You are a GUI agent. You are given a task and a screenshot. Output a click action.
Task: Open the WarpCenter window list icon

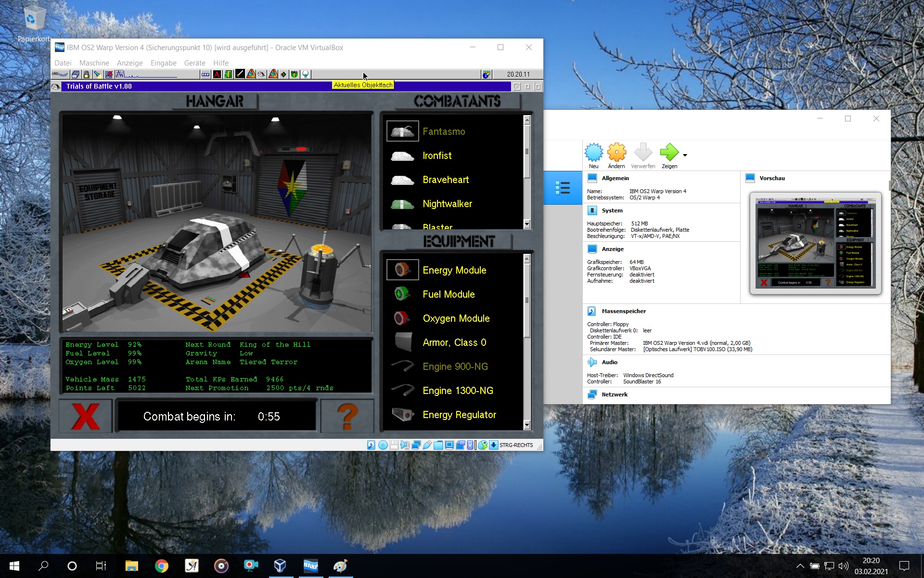75,74
